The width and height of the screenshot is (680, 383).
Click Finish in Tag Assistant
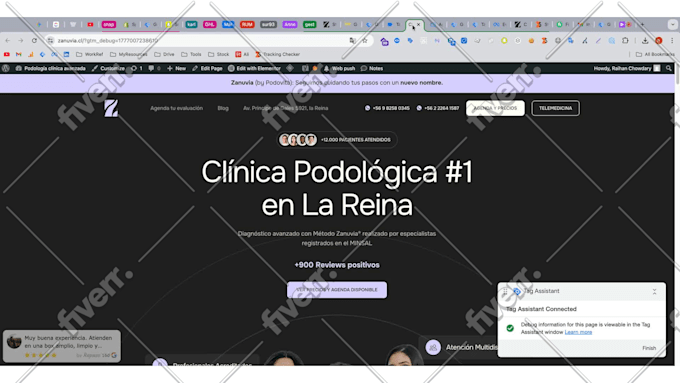[x=649, y=348]
